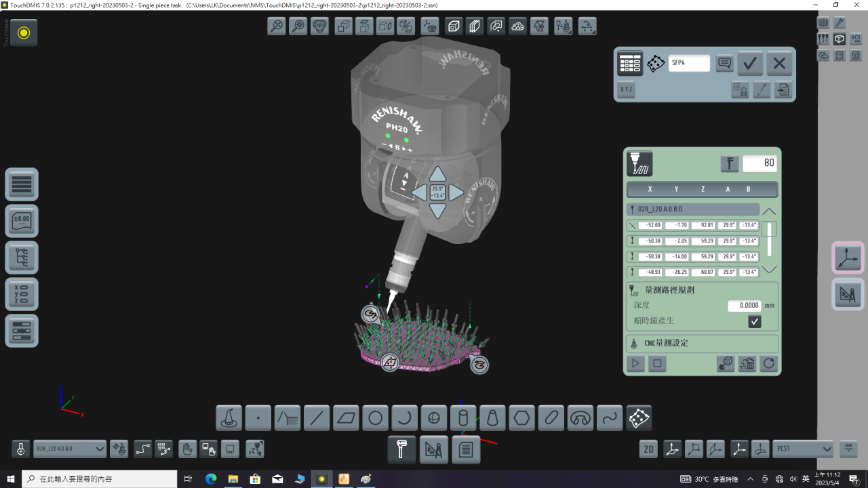Click the SFP4 feature name field

click(689, 63)
